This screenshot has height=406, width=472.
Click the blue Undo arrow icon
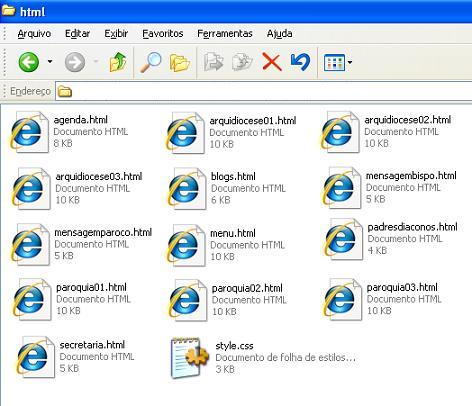coord(300,62)
